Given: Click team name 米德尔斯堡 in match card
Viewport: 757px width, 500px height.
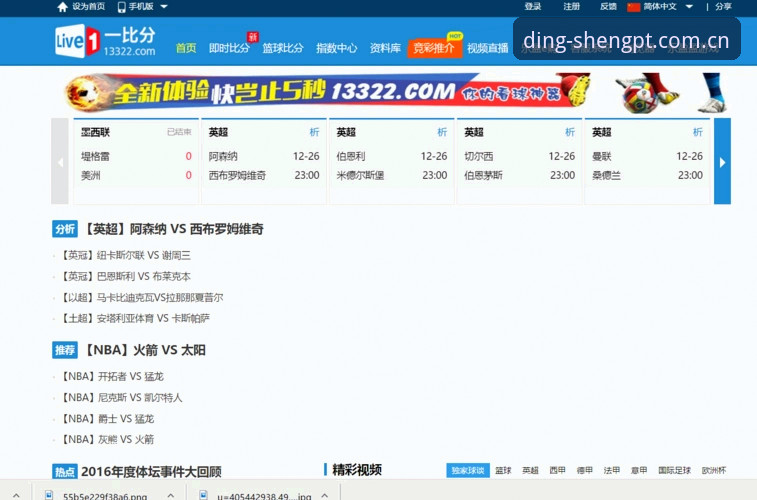Looking at the screenshot, I should point(360,175).
